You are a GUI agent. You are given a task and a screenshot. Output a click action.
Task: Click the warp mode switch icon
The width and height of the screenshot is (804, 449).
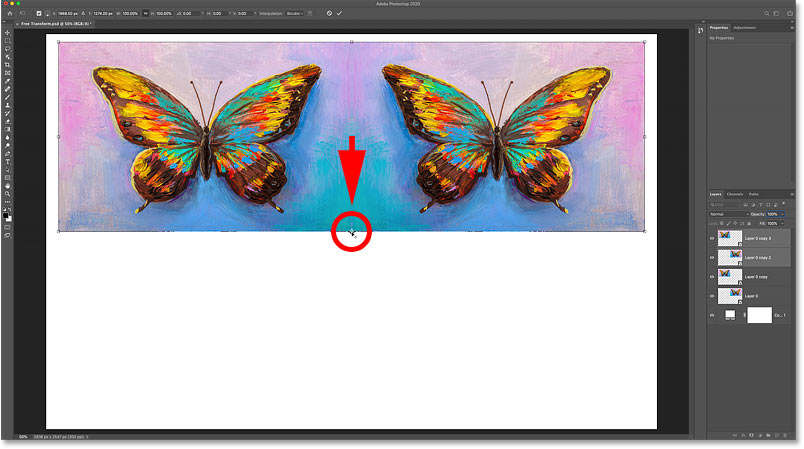[310, 13]
